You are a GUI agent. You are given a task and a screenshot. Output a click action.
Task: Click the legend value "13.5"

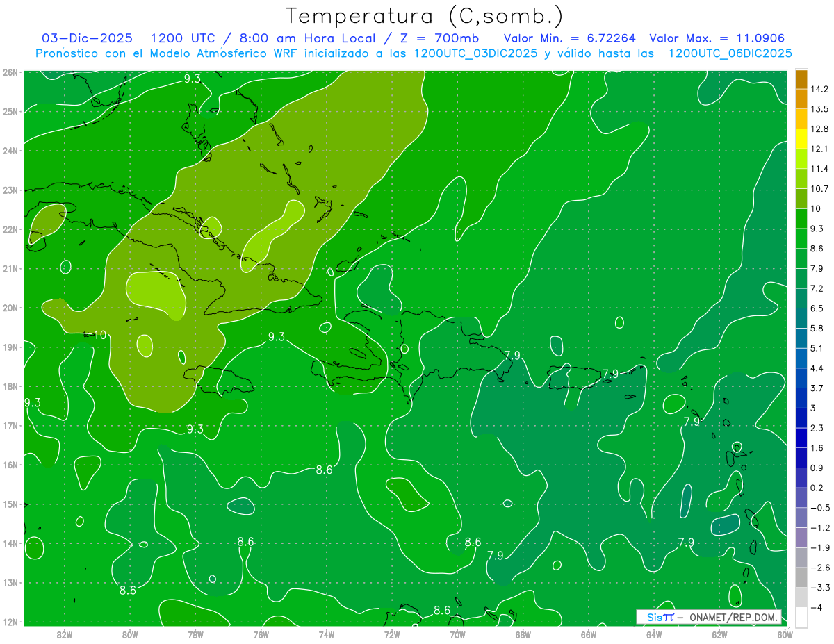coord(819,109)
